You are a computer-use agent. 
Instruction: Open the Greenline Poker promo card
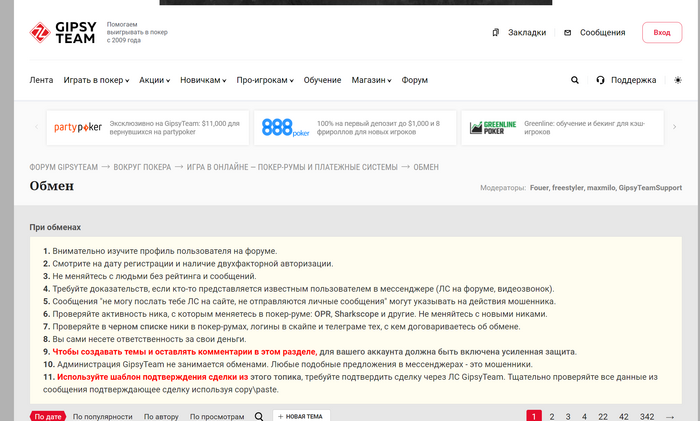pyautogui.click(x=562, y=128)
